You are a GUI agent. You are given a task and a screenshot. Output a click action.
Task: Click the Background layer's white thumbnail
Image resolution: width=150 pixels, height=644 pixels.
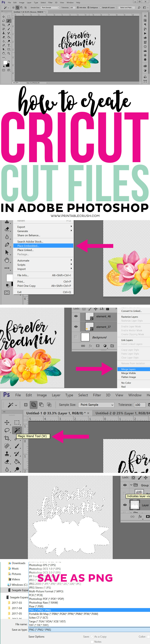(85, 337)
